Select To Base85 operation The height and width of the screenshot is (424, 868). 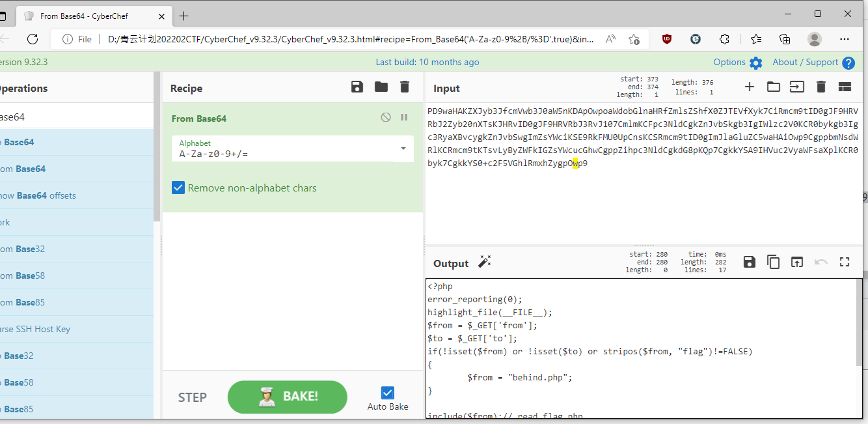pyautogui.click(x=76, y=409)
